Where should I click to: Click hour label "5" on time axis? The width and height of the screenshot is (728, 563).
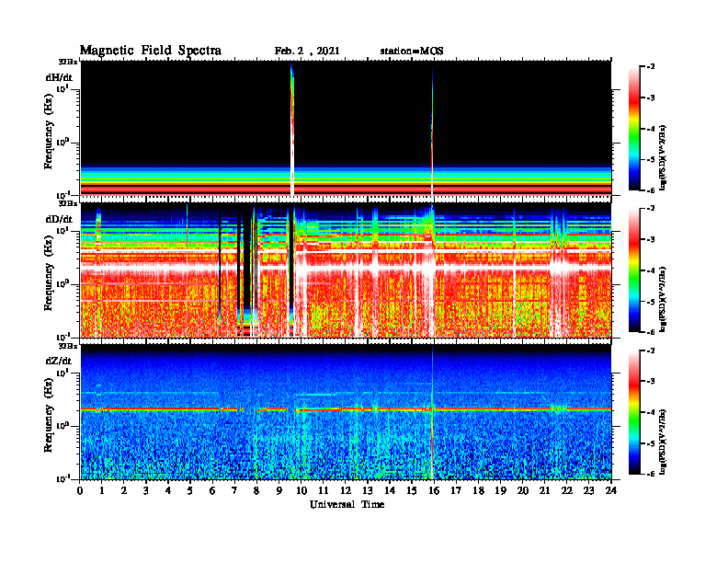(x=190, y=490)
